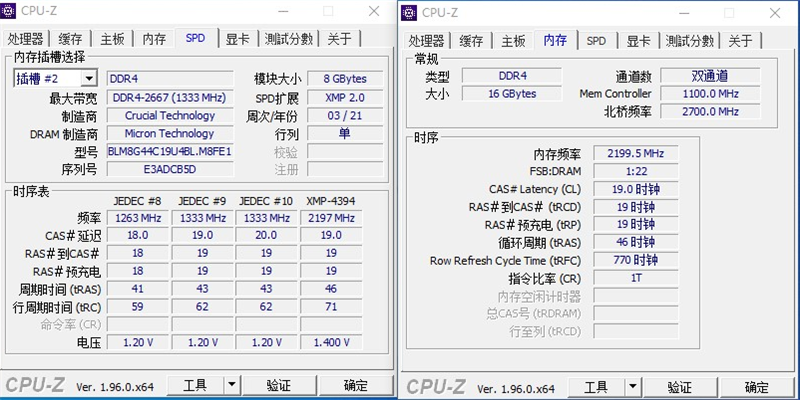Expand the 工具 dropdown arrow in the left window
The height and width of the screenshot is (400, 800).
click(232, 385)
